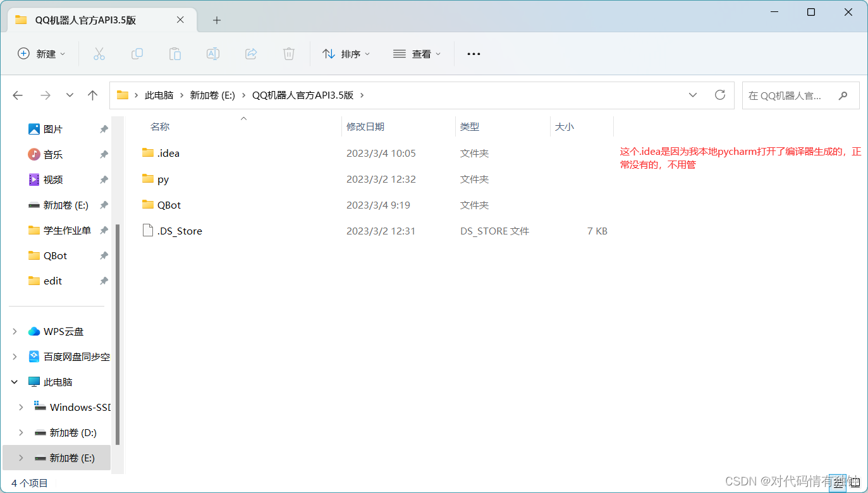Screen dimensions: 868x493
Task: Unpin 视频 using its pin icon
Action: (104, 180)
